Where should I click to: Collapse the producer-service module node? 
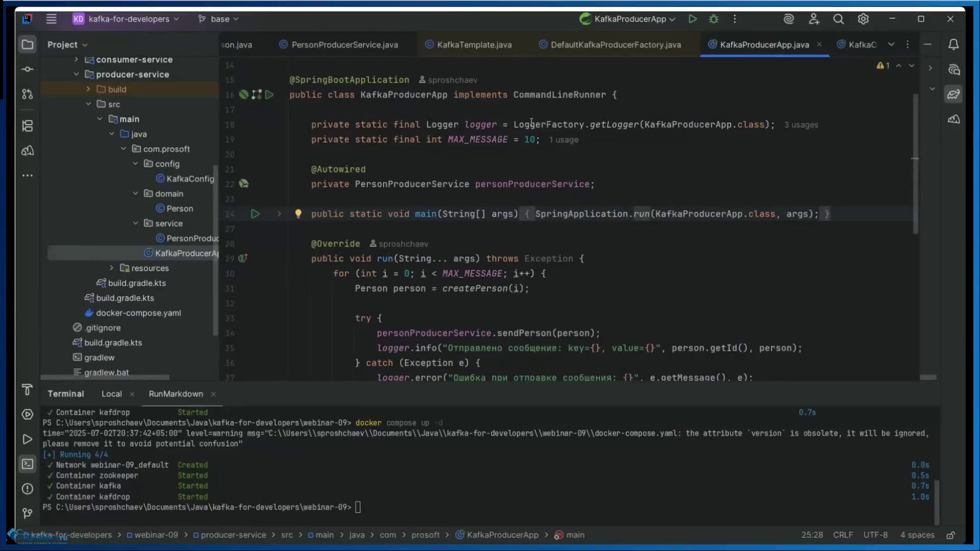[77, 74]
